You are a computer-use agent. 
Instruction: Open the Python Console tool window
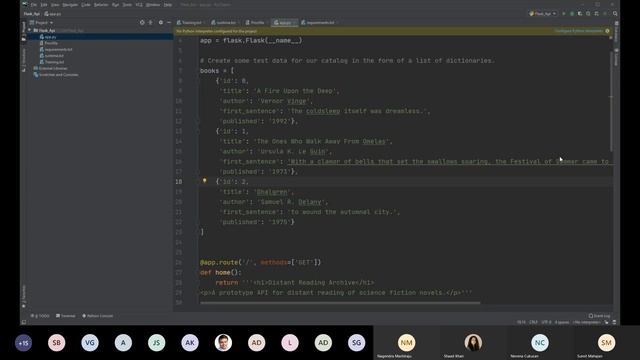pyautogui.click(x=98, y=316)
